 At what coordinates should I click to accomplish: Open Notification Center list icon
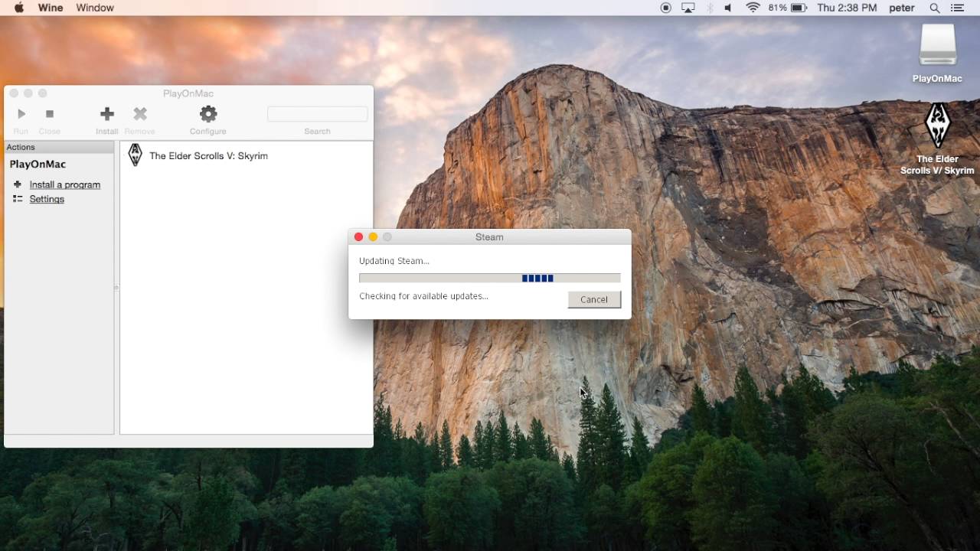coord(958,8)
